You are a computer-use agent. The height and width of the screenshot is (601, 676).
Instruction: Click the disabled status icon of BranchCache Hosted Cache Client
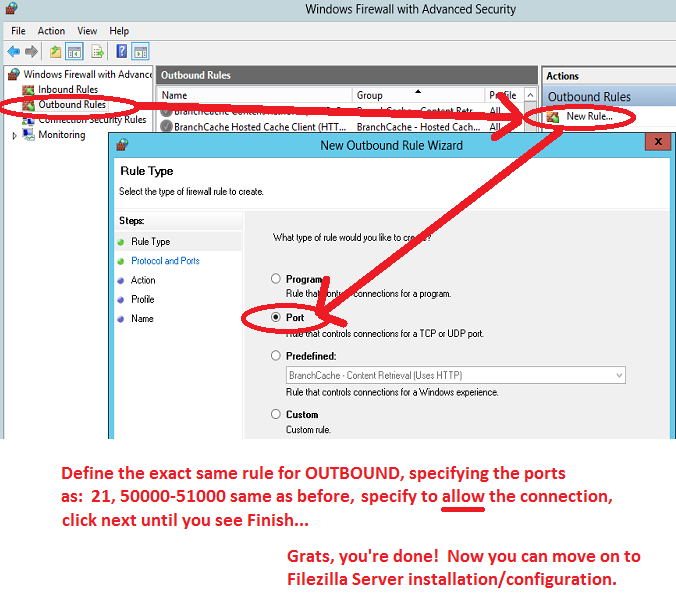pyautogui.click(x=166, y=127)
